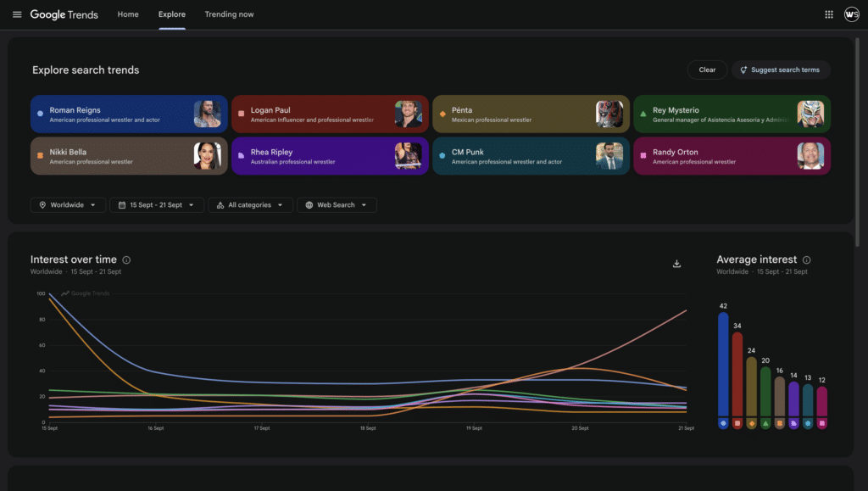Screen dimensions: 868x491
Task: Select the Nikki Bella term card
Action: pos(129,156)
